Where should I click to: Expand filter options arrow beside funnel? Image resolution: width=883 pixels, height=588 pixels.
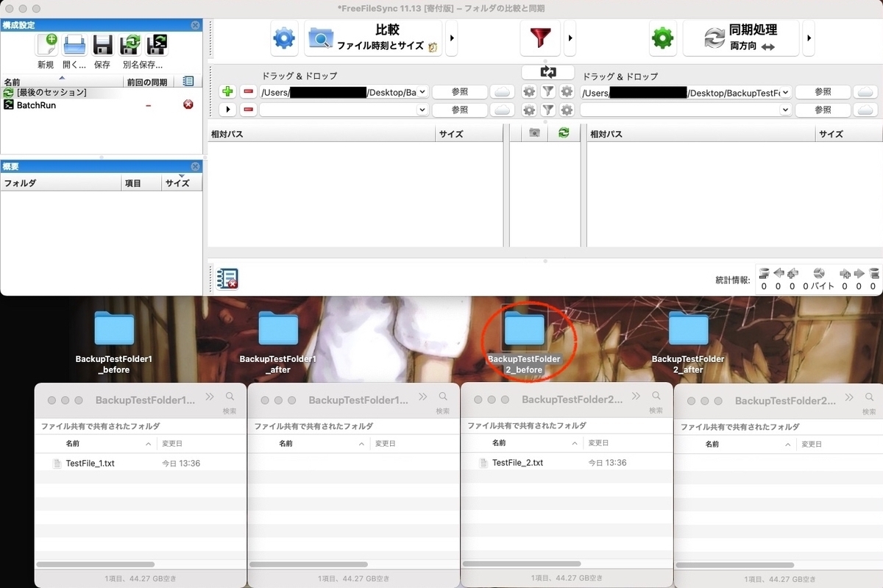(570, 38)
